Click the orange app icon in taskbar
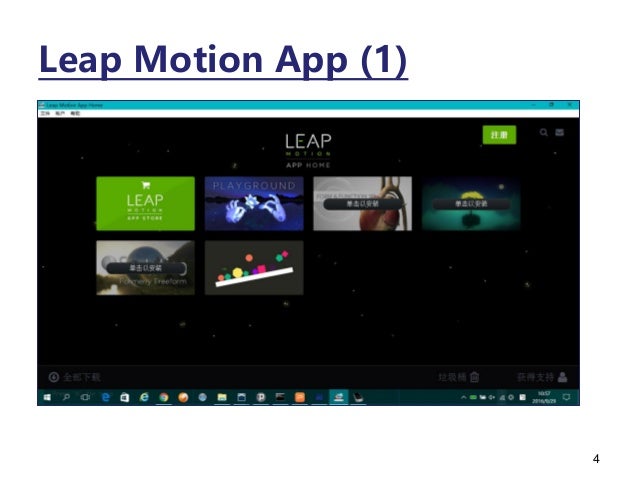638x479 pixels. coord(300,397)
